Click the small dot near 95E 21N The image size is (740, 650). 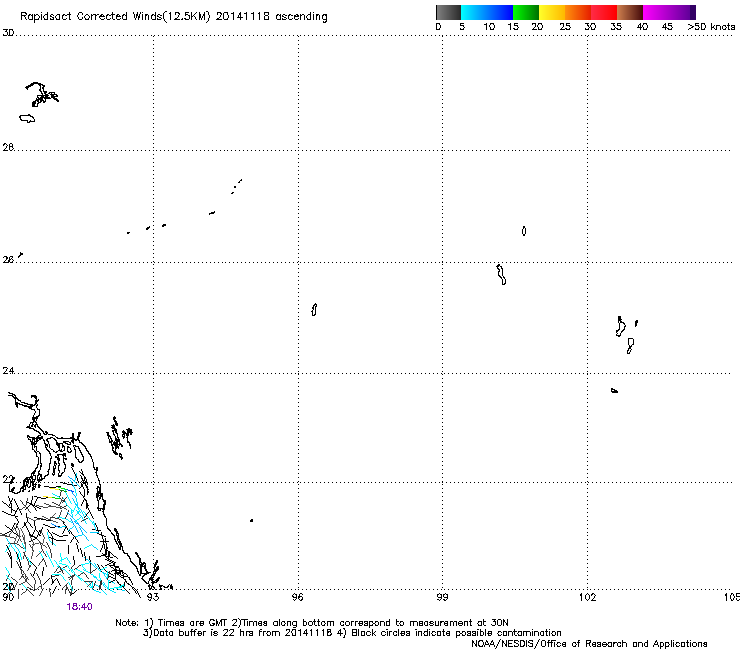(x=252, y=521)
